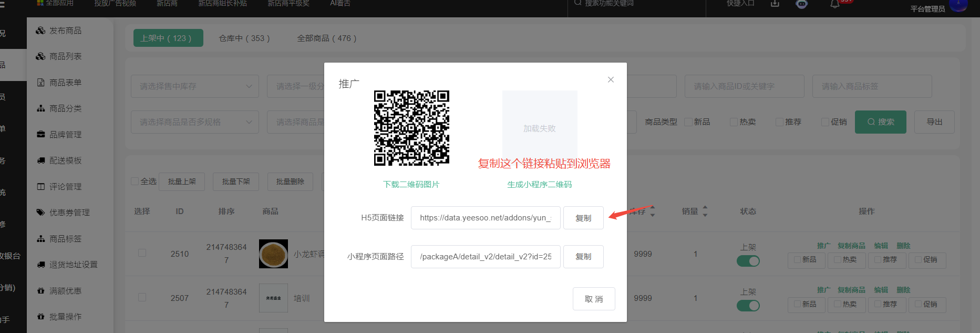This screenshot has height=333, width=980.
Task: Open 品牌管理 from sidebar
Action: (65, 135)
